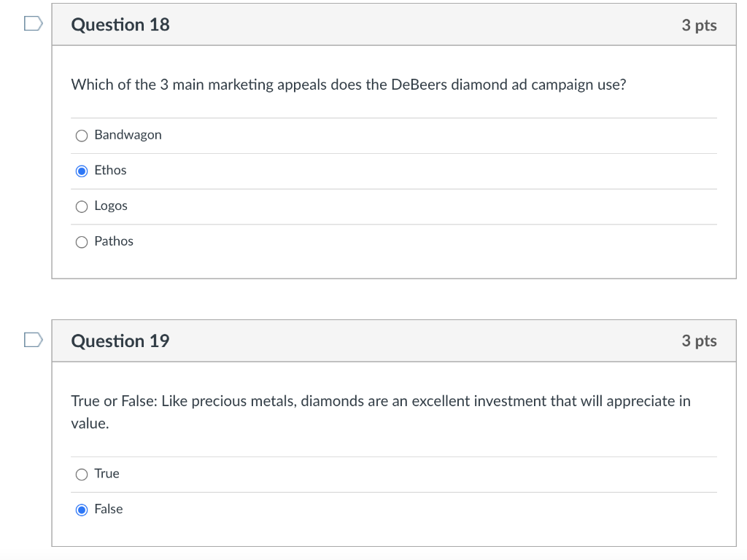Image resolution: width=747 pixels, height=560 pixels.
Task: Select the Bandwagon radio button
Action: (82, 136)
